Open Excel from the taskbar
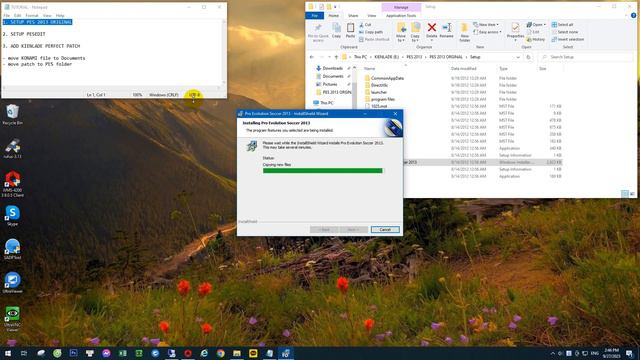Image resolution: width=640 pixels, height=360 pixels. coord(122,353)
